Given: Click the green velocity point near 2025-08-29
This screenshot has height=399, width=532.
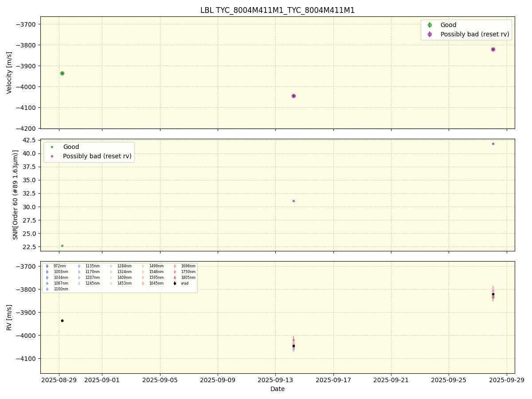Looking at the screenshot, I should click(x=62, y=74).
